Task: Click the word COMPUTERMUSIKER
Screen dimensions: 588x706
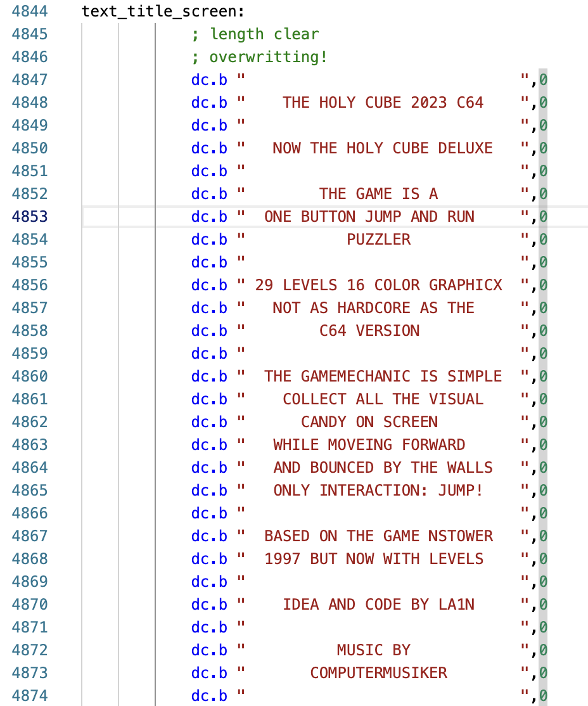Action: pos(378,673)
